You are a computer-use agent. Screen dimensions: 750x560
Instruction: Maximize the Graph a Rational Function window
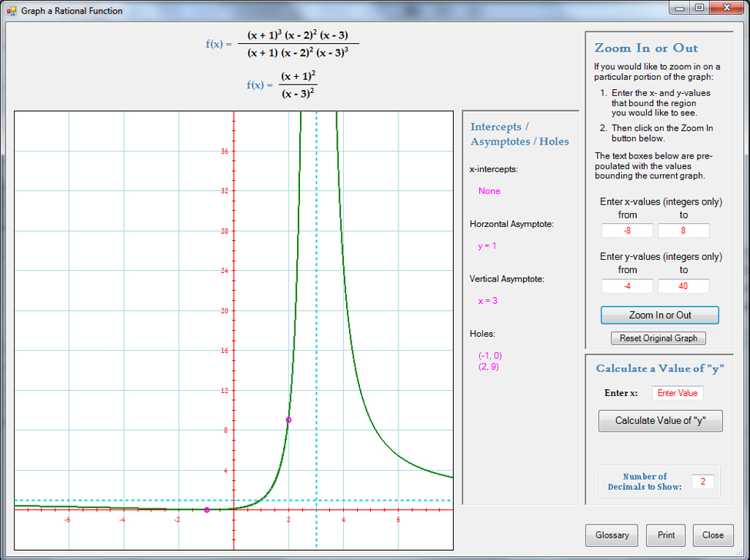coord(698,8)
